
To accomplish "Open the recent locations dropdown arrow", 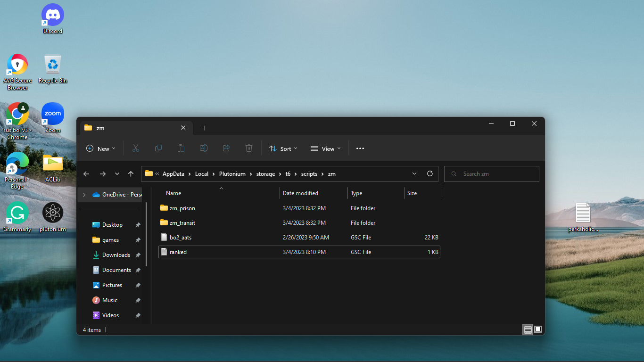I will 117,174.
